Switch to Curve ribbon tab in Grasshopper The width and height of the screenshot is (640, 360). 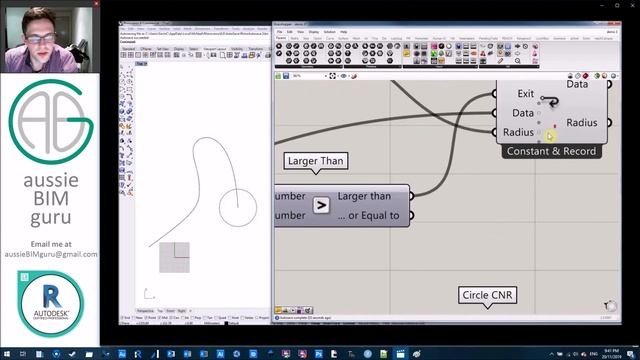pos(329,38)
